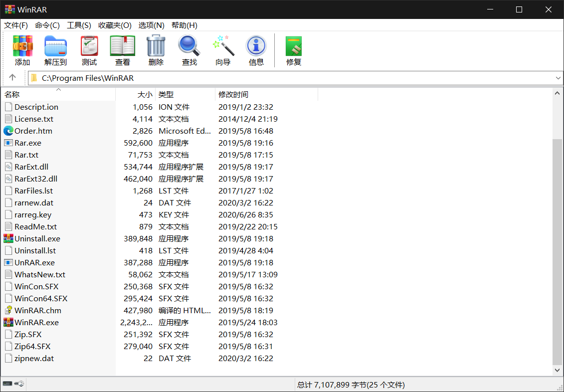Click the date 2020/6/26 8:35
This screenshot has height=392, width=564.
click(x=246, y=214)
